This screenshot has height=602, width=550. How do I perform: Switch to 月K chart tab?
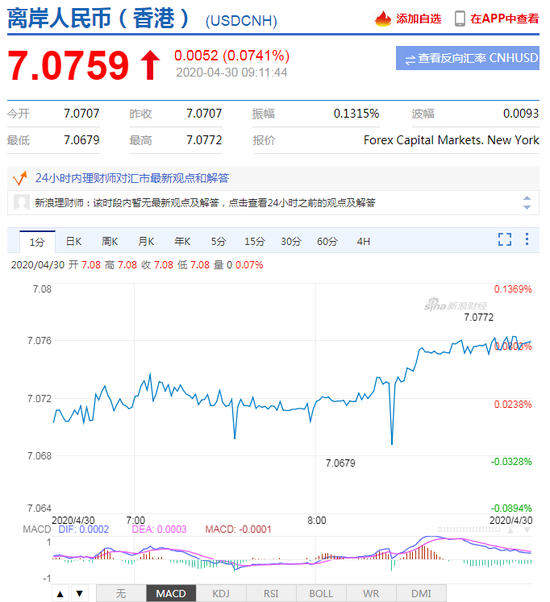point(146,241)
